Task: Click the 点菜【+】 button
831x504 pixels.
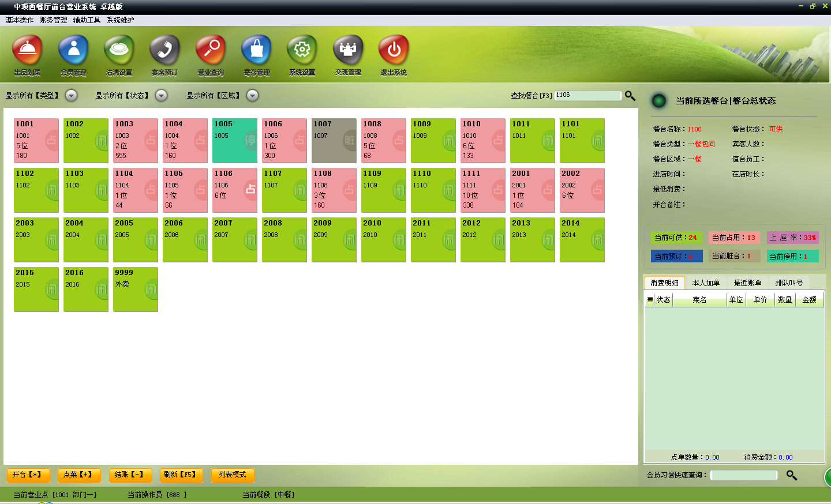Action: (79, 475)
